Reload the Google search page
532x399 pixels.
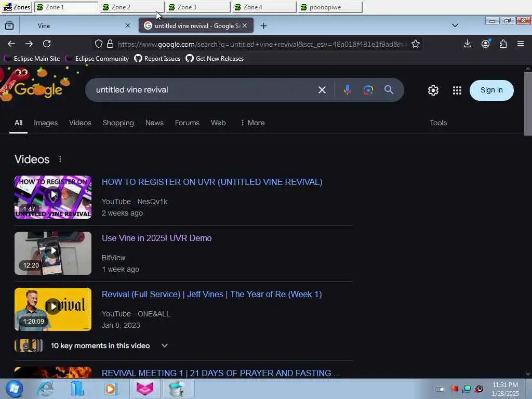[x=47, y=44]
